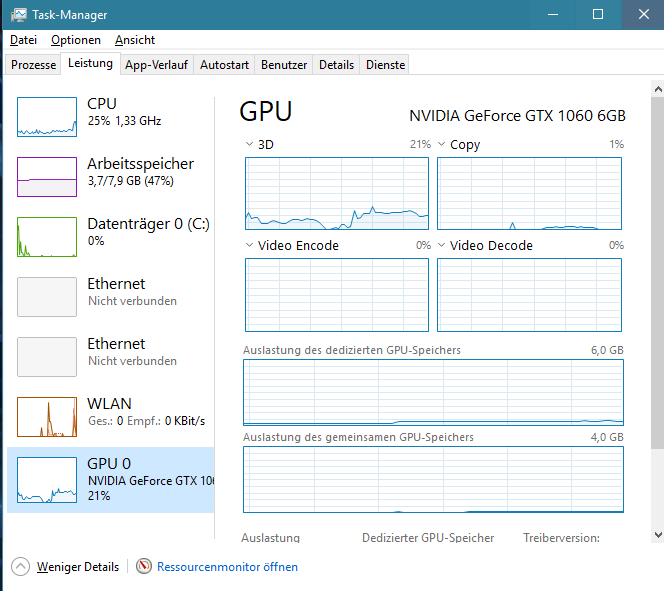Click the scrollbar up arrow

point(658,89)
